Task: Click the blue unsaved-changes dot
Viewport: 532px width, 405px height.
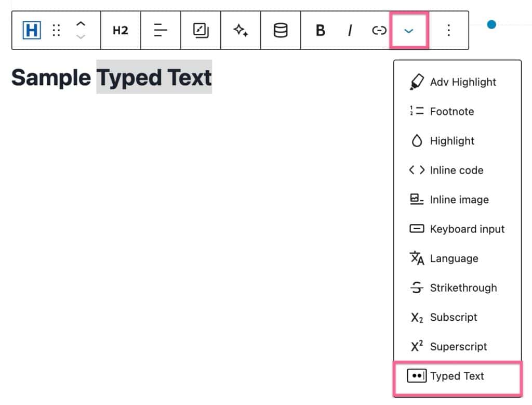Action: tap(491, 24)
